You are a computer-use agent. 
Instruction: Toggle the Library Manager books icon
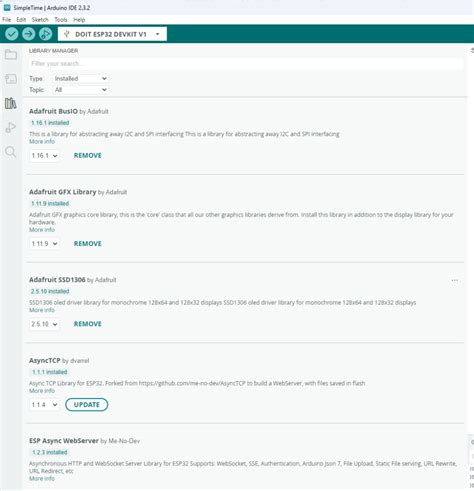pyautogui.click(x=11, y=103)
